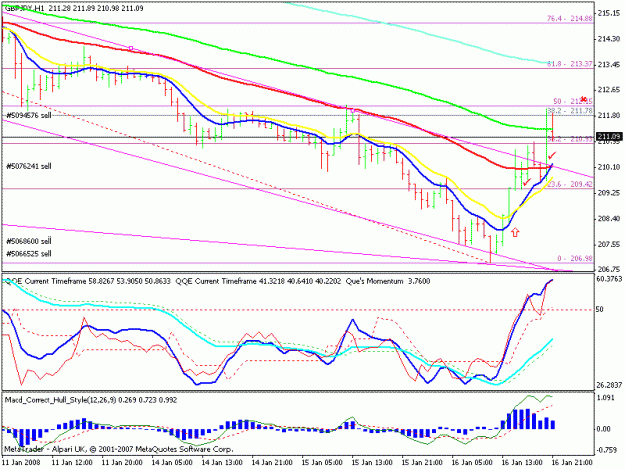Image resolution: width=625 pixels, height=469 pixels.
Task: Click the '16 Jan 21:00' time label
Action: click(x=572, y=462)
